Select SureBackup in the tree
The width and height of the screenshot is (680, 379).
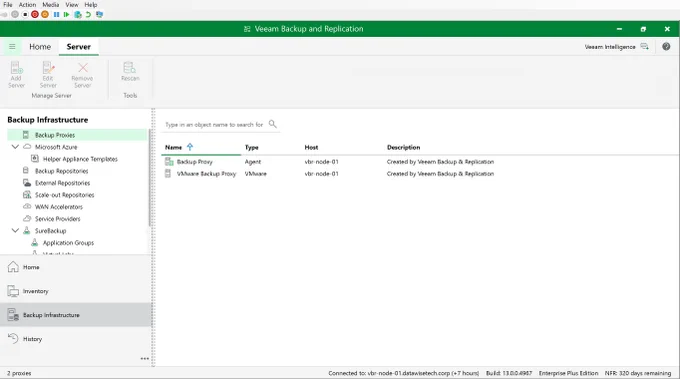(x=50, y=231)
